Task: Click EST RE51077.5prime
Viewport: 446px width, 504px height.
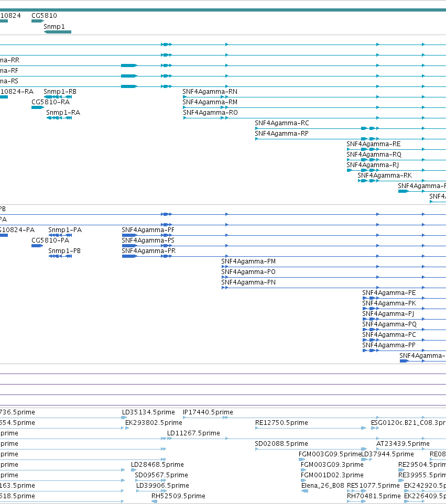Action: pos(373,485)
